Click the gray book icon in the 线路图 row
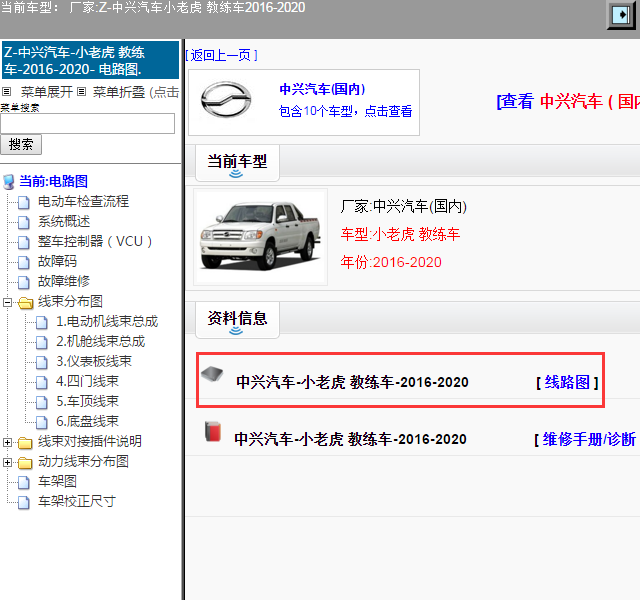 [213, 373]
